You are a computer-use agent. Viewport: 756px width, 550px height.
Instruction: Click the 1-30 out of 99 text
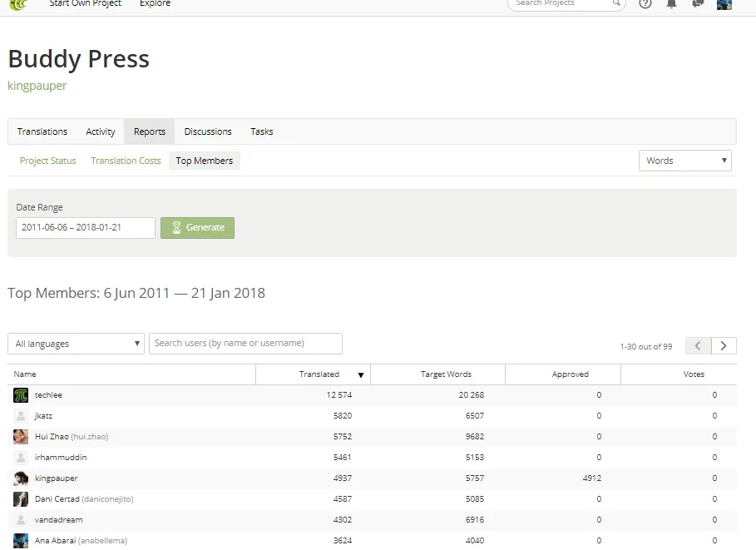646,346
